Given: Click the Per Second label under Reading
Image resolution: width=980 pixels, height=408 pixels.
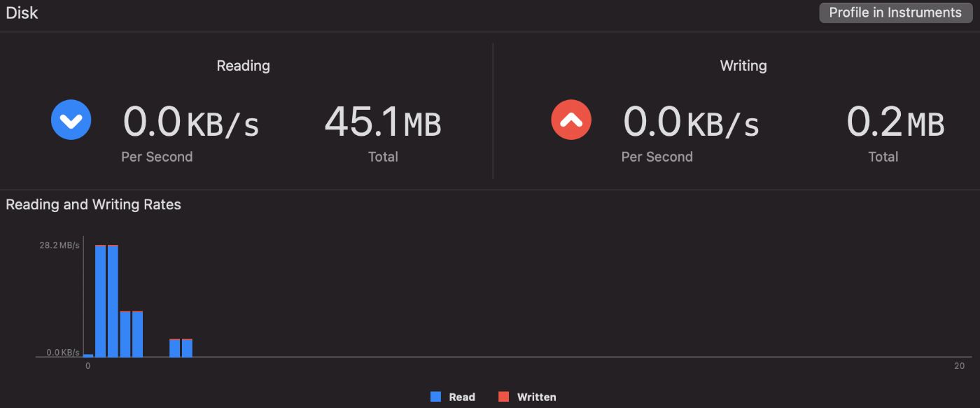Looking at the screenshot, I should [157, 157].
